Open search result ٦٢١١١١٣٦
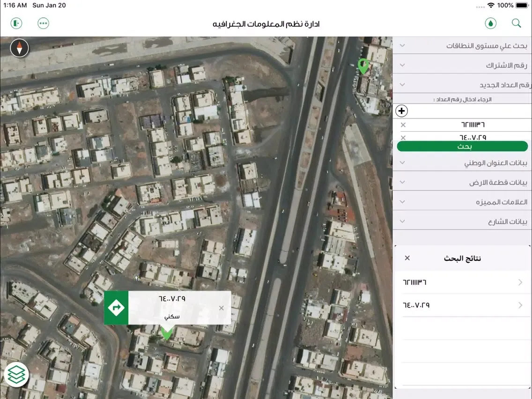This screenshot has height=399, width=532. (462, 282)
